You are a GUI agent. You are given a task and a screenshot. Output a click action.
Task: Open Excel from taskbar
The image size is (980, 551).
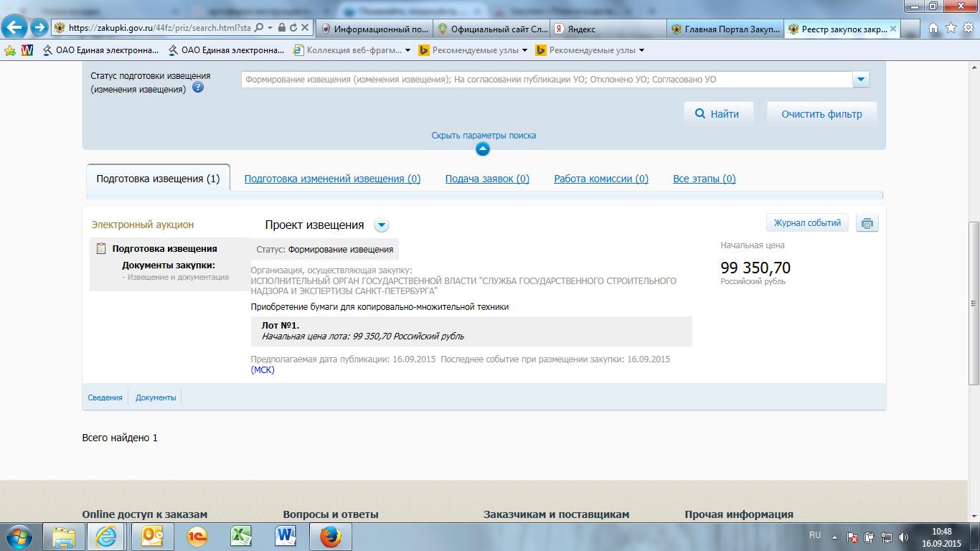coord(241,536)
